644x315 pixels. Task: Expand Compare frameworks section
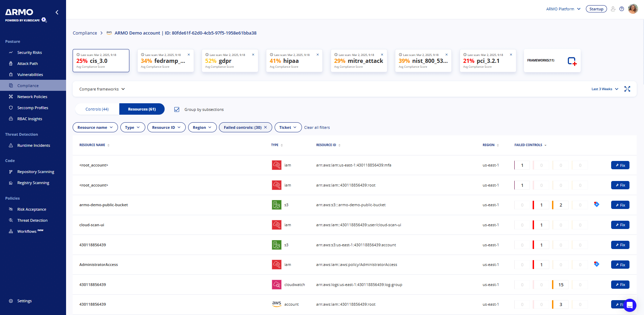point(102,89)
